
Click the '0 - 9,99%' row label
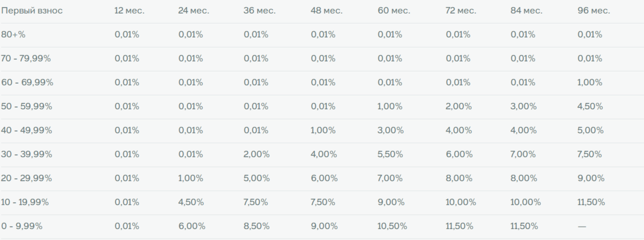pyautogui.click(x=22, y=226)
